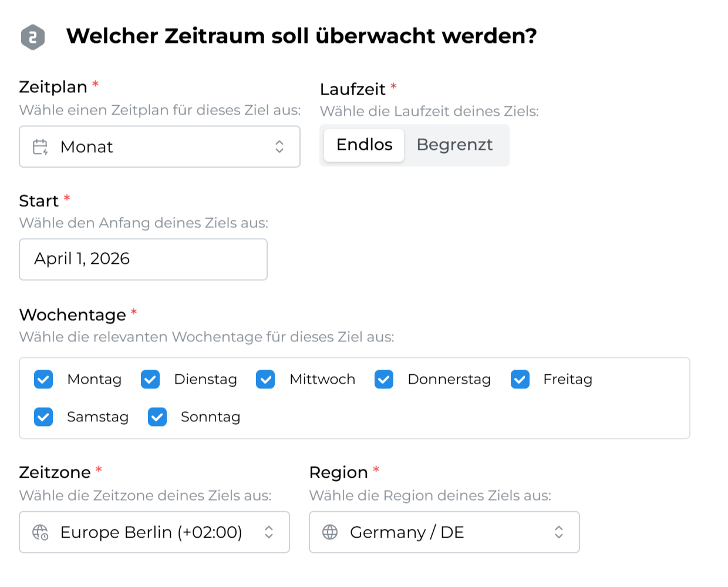Switch Laufzeit to Begrenzt
The width and height of the screenshot is (728, 587).
[454, 145]
